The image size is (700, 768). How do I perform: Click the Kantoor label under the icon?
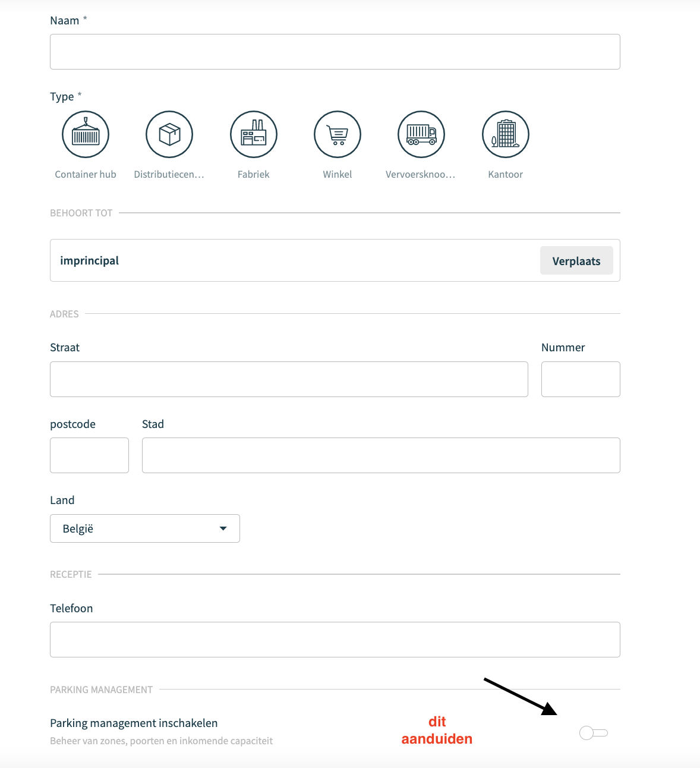(x=506, y=174)
